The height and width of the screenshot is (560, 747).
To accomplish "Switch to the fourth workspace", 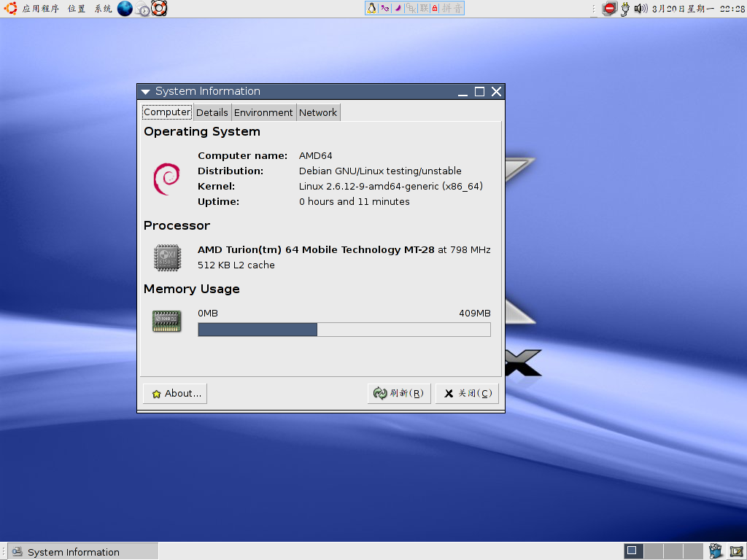I will coord(693,551).
